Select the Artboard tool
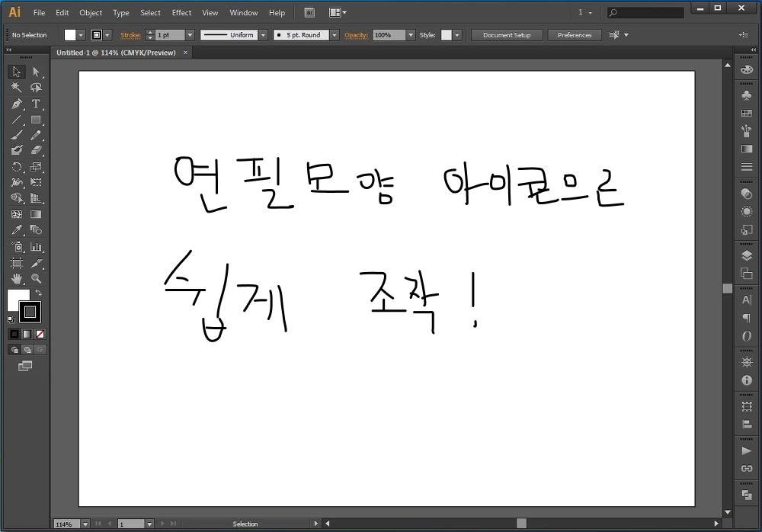Image resolution: width=762 pixels, height=532 pixels. pos(17,263)
